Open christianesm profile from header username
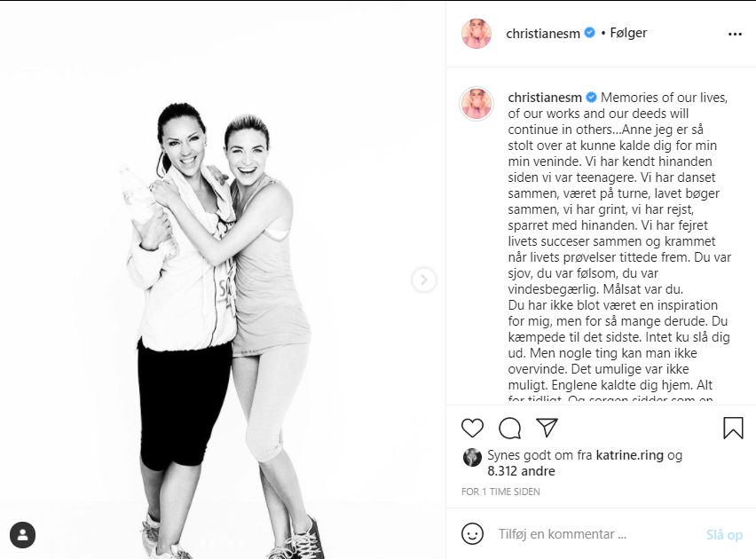Image resolution: width=756 pixels, height=559 pixels. 542,34
